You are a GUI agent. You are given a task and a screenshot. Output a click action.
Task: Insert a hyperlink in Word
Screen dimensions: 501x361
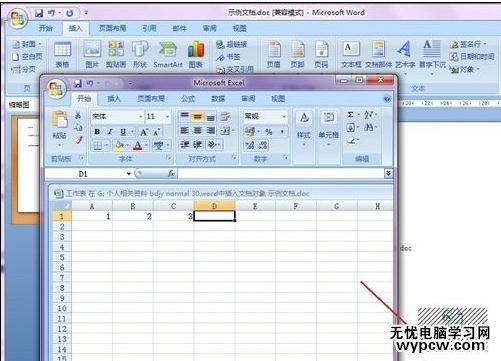tap(232, 44)
